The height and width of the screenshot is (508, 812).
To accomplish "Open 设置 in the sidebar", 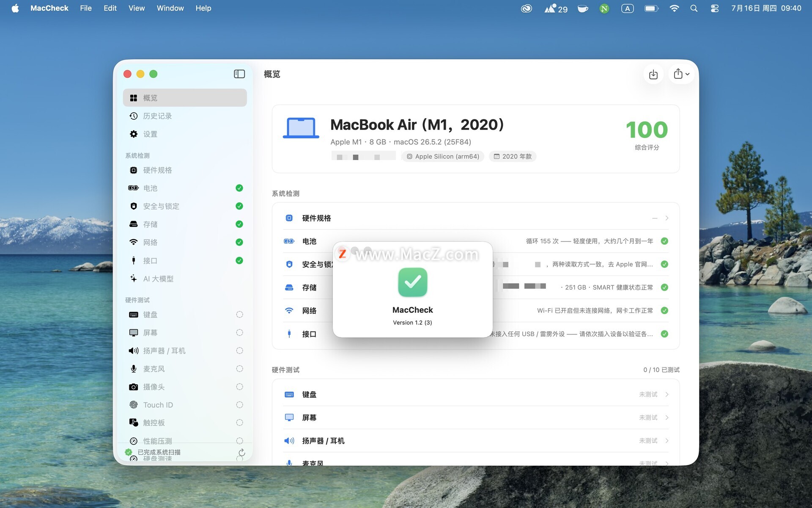I will click(185, 134).
